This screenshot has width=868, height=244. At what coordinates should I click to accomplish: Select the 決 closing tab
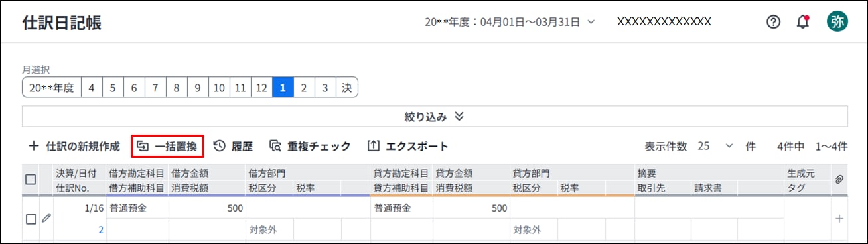346,88
